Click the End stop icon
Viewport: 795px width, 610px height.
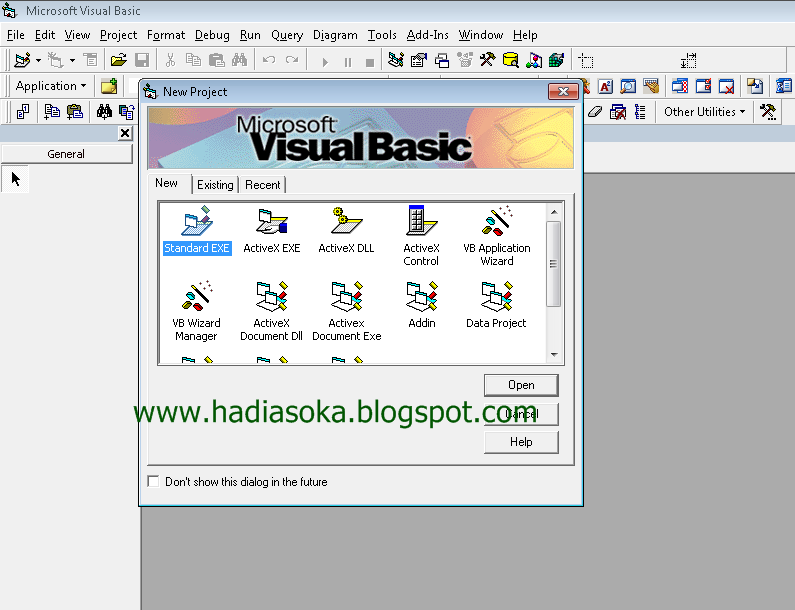[370, 62]
